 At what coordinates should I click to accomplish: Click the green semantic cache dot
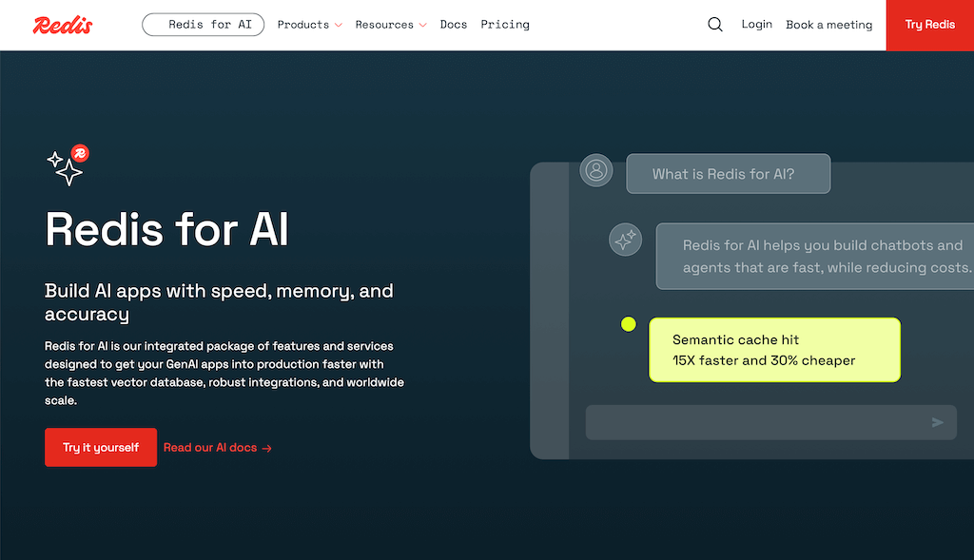tap(628, 324)
